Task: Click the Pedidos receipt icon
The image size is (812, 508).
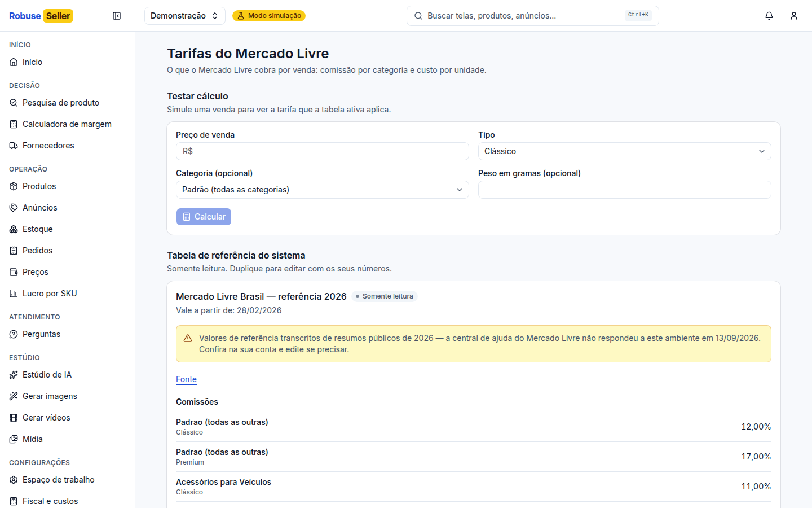Action: click(x=14, y=251)
